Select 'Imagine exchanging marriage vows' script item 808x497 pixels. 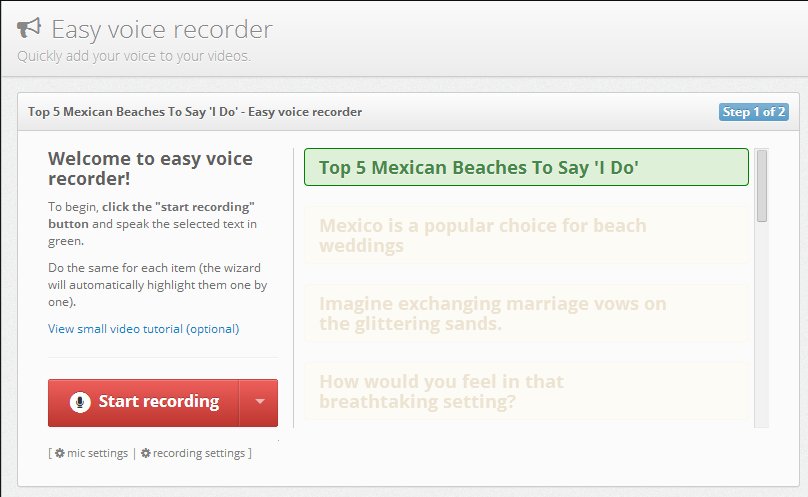tap(526, 313)
